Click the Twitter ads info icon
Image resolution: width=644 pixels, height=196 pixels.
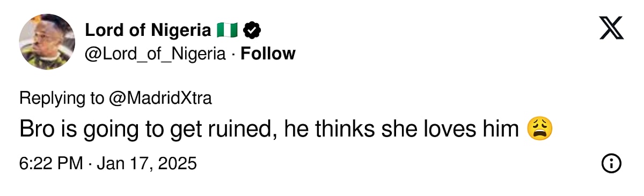coord(611,163)
